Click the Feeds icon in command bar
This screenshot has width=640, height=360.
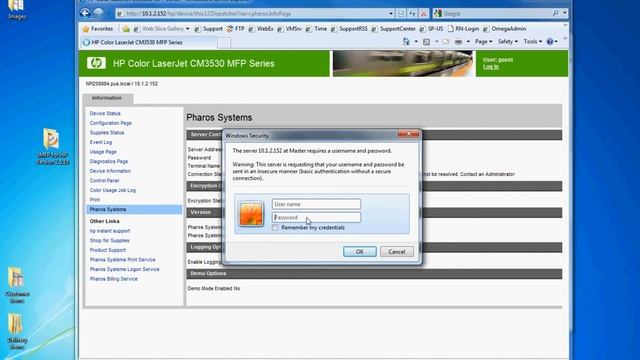(427, 42)
